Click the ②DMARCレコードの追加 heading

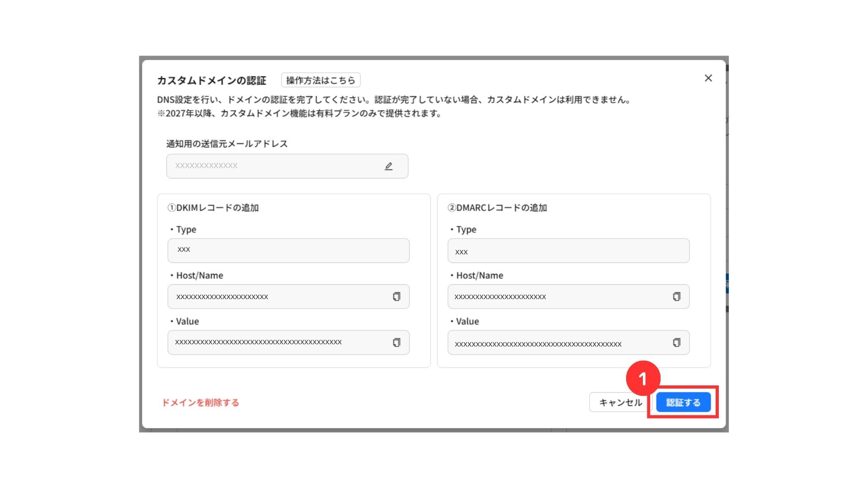[x=497, y=208]
